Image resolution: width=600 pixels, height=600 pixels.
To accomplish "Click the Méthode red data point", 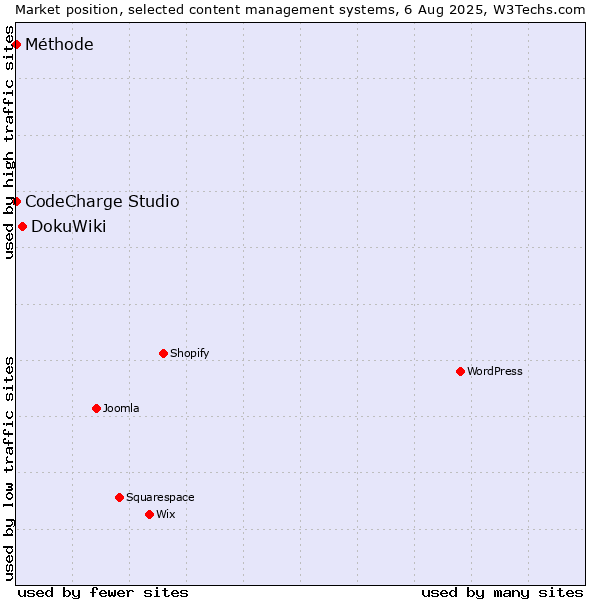I will [16, 44].
